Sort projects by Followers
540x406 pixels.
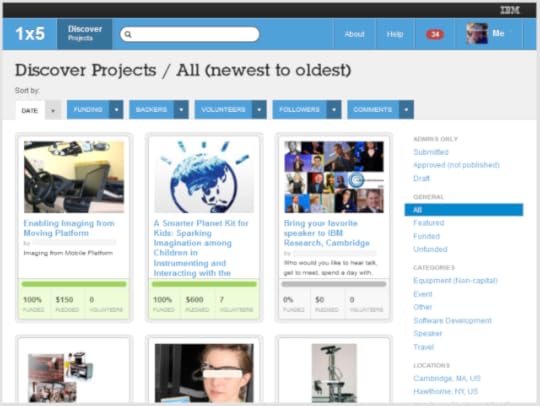point(300,110)
